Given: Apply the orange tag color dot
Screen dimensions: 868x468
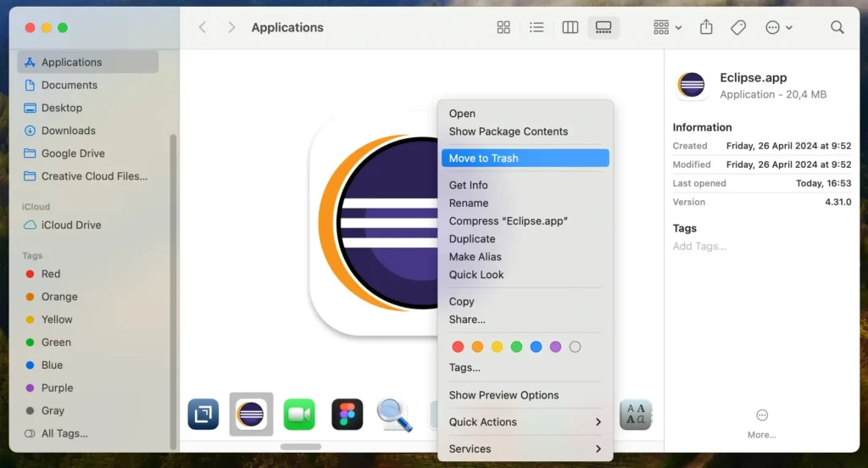Looking at the screenshot, I should pyautogui.click(x=477, y=347).
